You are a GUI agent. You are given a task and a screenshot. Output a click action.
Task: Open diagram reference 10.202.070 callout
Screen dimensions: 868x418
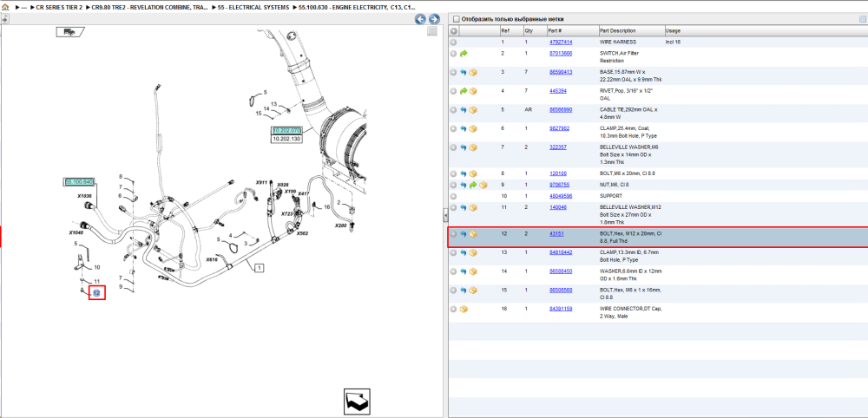pyautogui.click(x=286, y=130)
